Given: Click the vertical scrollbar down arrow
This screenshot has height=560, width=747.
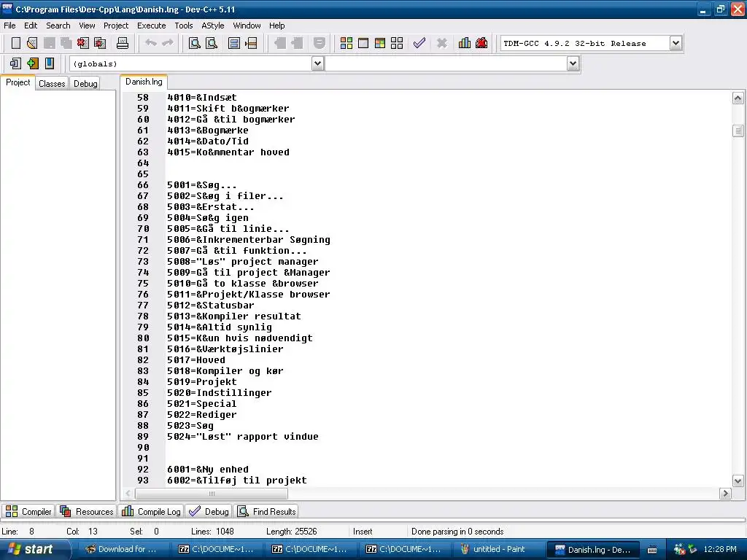Looking at the screenshot, I should click(738, 481).
